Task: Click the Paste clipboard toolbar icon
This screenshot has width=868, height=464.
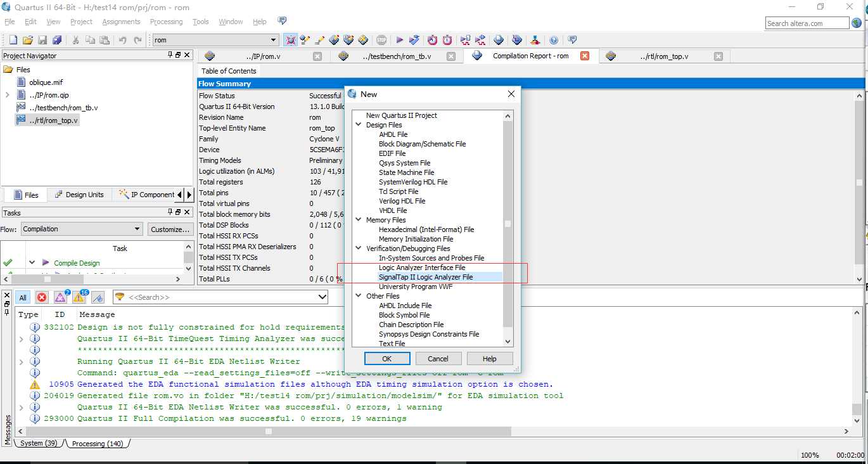Action: pyautogui.click(x=105, y=40)
